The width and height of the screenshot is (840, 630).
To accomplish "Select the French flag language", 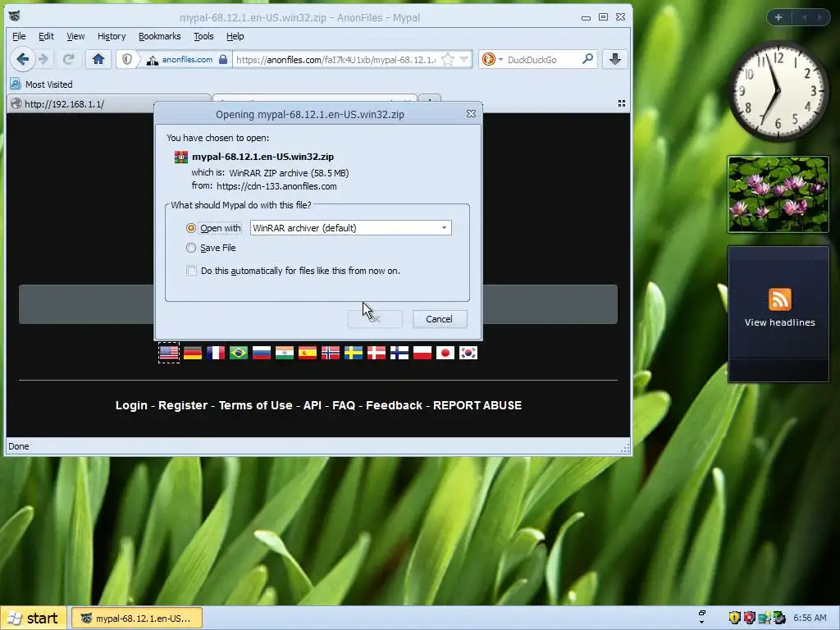I will pos(216,353).
